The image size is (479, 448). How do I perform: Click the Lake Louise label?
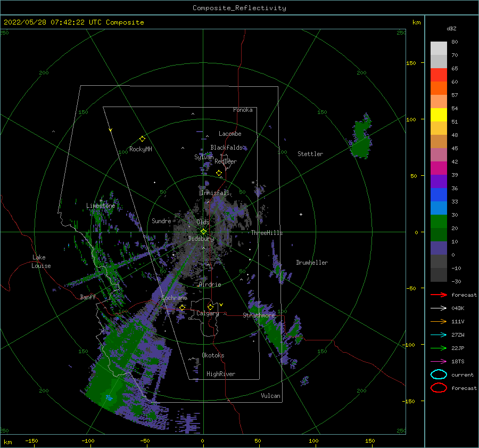click(41, 262)
